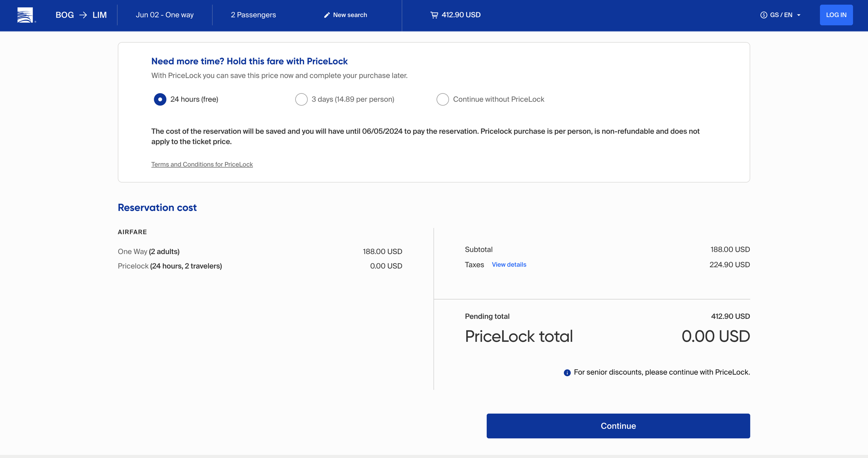View details of Taxes
The height and width of the screenshot is (458, 868).
click(509, 265)
